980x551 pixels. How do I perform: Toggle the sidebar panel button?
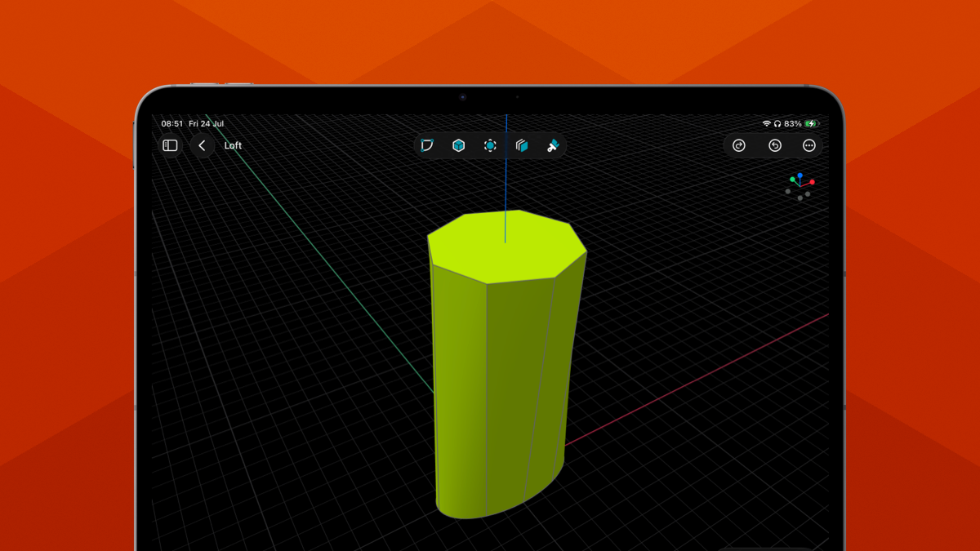tap(170, 145)
